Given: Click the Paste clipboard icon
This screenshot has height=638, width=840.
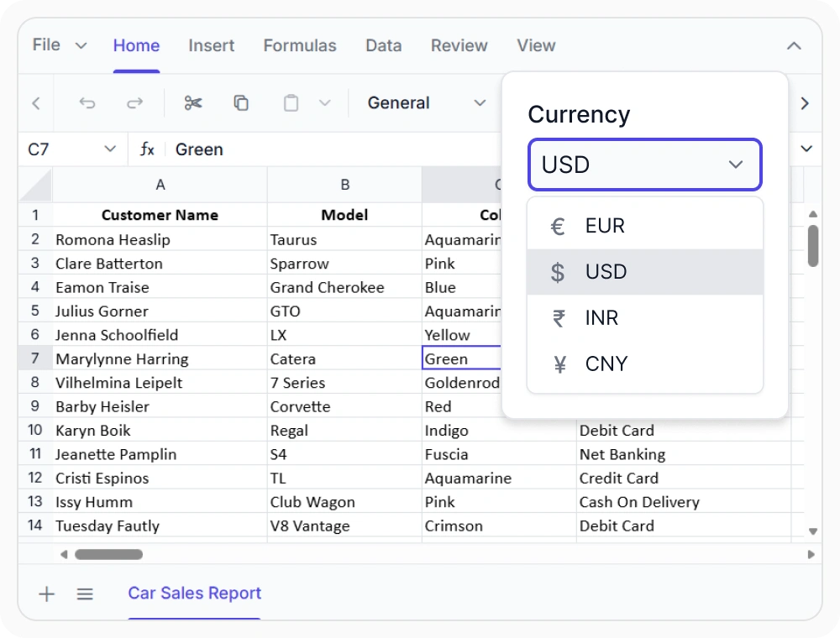Looking at the screenshot, I should [x=291, y=102].
